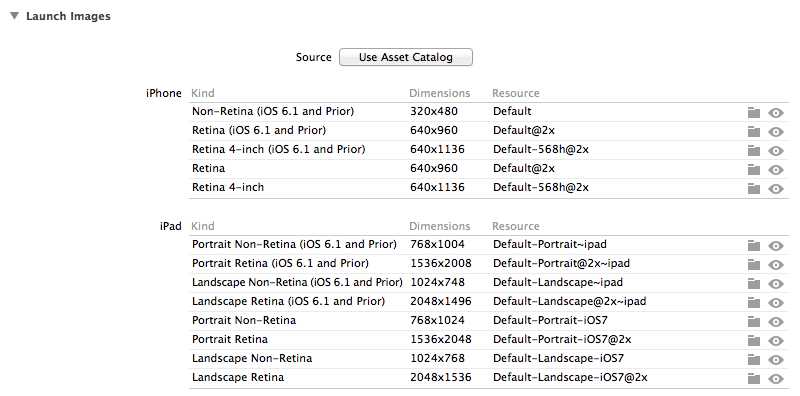The height and width of the screenshot is (396, 800).
Task: Select the Default-568h@2x resource field in last iPhone row
Action: tap(541, 187)
